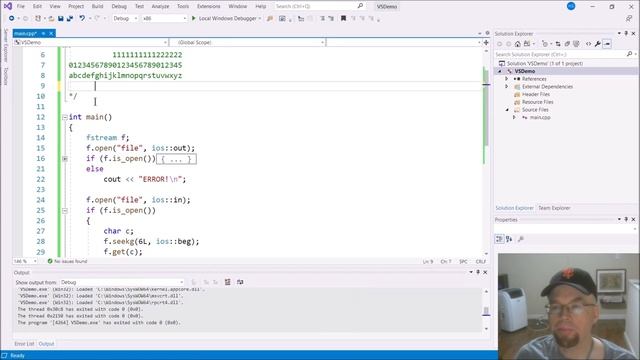
Task: Click the Search Solution Explorer field
Action: pos(560,54)
